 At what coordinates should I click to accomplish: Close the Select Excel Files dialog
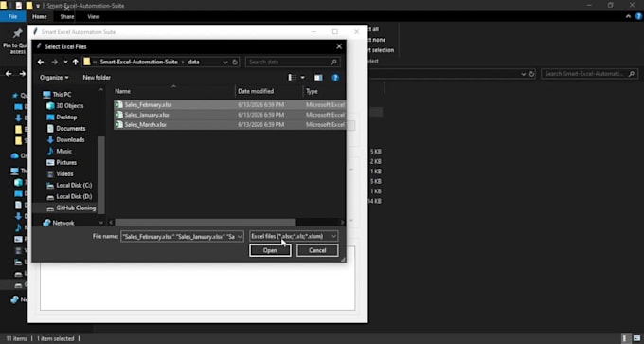[339, 46]
